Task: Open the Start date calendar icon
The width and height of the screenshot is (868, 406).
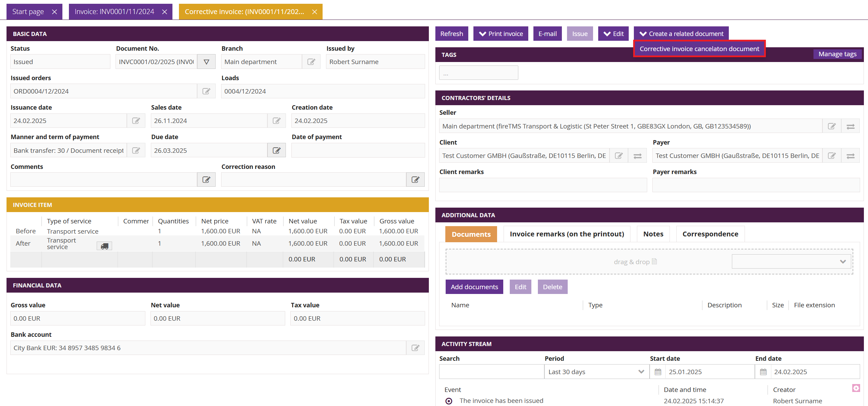Action: click(x=658, y=372)
